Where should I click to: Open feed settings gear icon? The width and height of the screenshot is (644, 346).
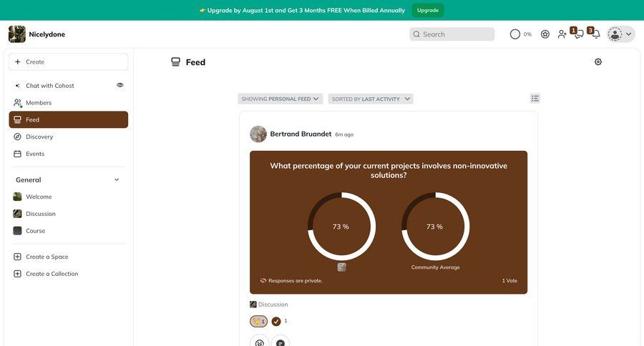tap(598, 62)
